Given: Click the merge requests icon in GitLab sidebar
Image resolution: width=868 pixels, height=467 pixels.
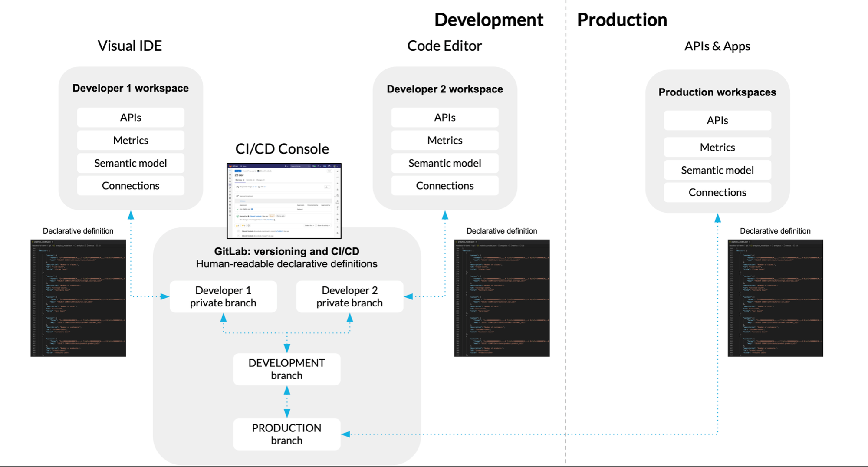Looking at the screenshot, I should pyautogui.click(x=230, y=185).
